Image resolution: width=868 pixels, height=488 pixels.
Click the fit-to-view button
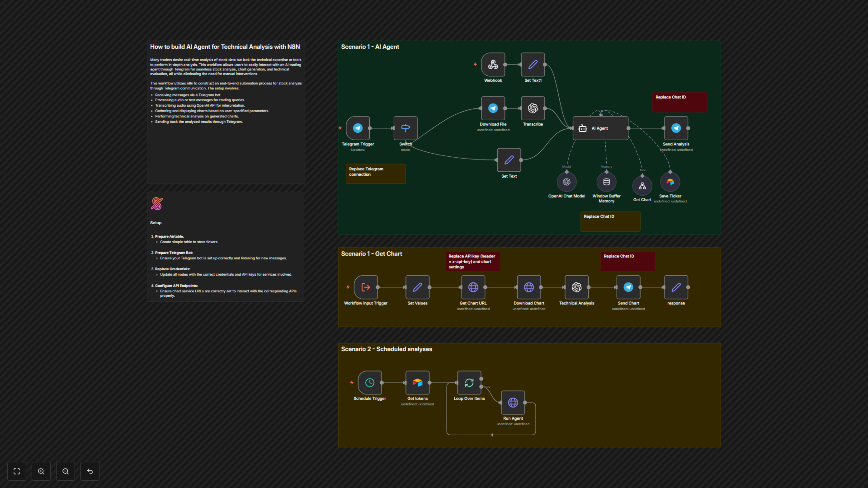17,471
